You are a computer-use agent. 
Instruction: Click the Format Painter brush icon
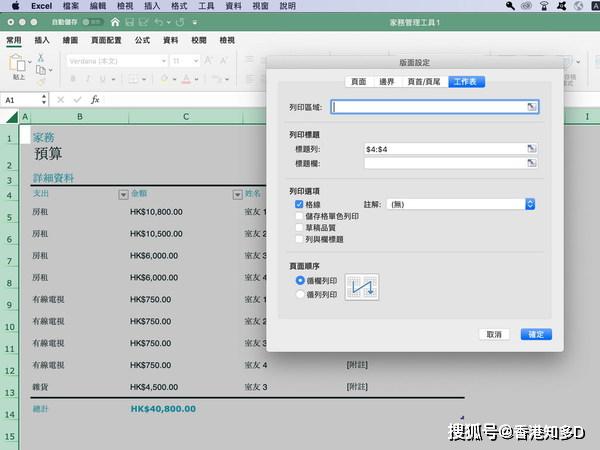coord(41,82)
